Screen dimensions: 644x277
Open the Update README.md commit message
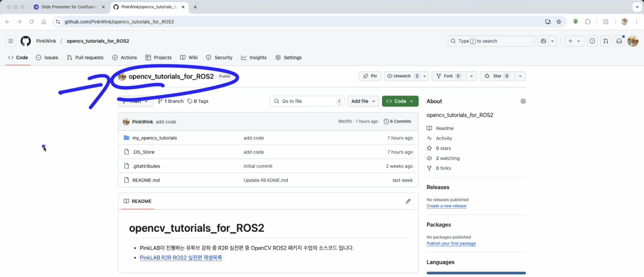[x=266, y=180]
